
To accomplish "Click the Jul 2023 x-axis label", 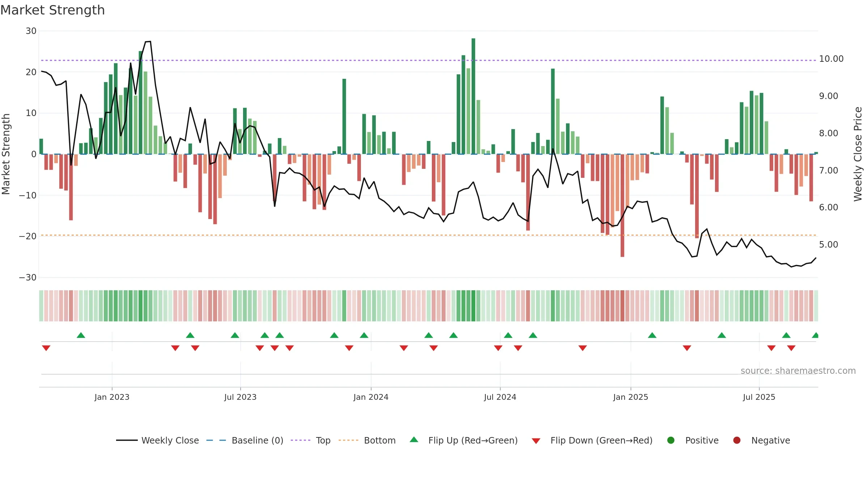I will click(x=240, y=397).
